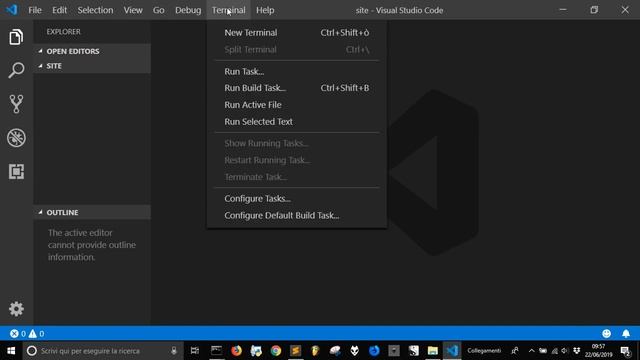This screenshot has height=360, width=640.
Task: Click the volume tray icon
Action: [565, 351]
